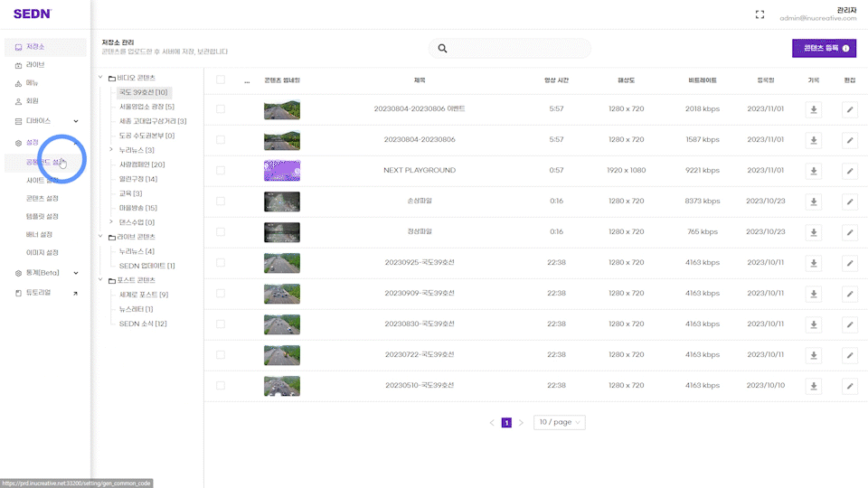Screen dimensions: 868x488
Task: Edit the 20230925-국도39호선 entry
Action: tap(850, 263)
